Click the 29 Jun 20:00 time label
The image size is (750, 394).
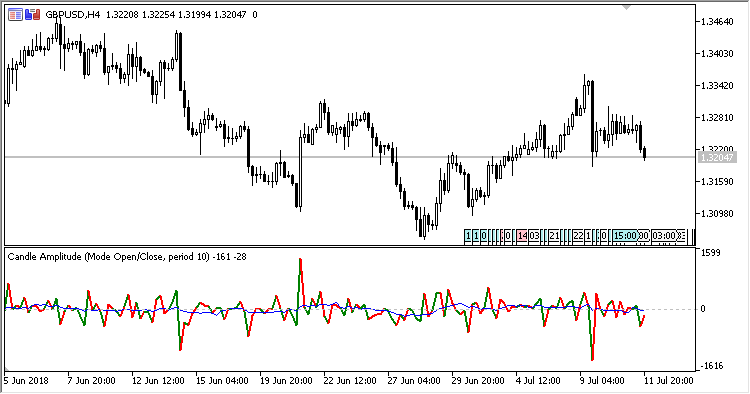478,381
